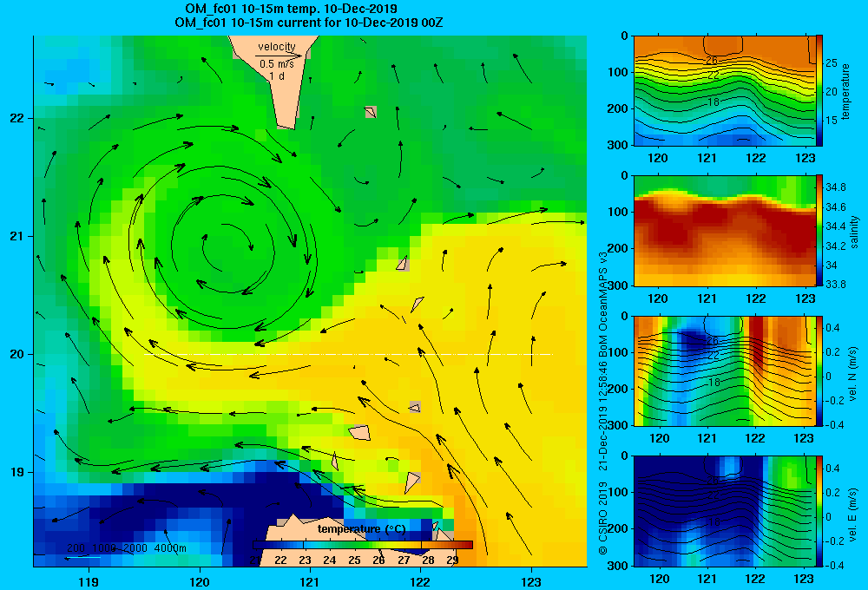Image resolution: width=868 pixels, height=590 pixels.
Task: Click the "34.4" salinity colorbar tick
Action: [835, 226]
